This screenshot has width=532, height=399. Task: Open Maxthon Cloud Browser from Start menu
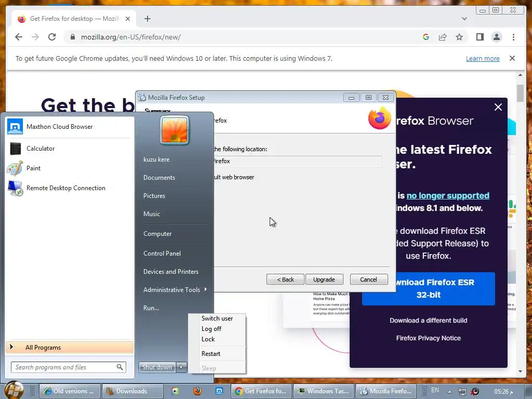pos(70,127)
